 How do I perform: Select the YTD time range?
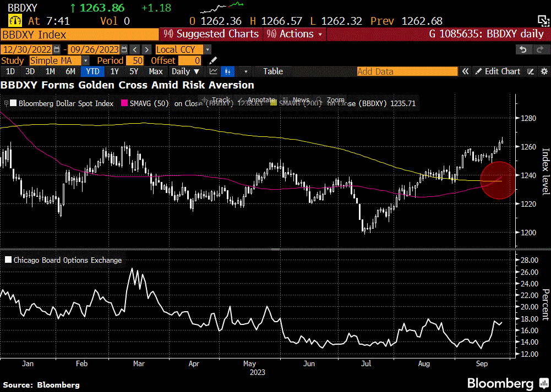pos(92,71)
